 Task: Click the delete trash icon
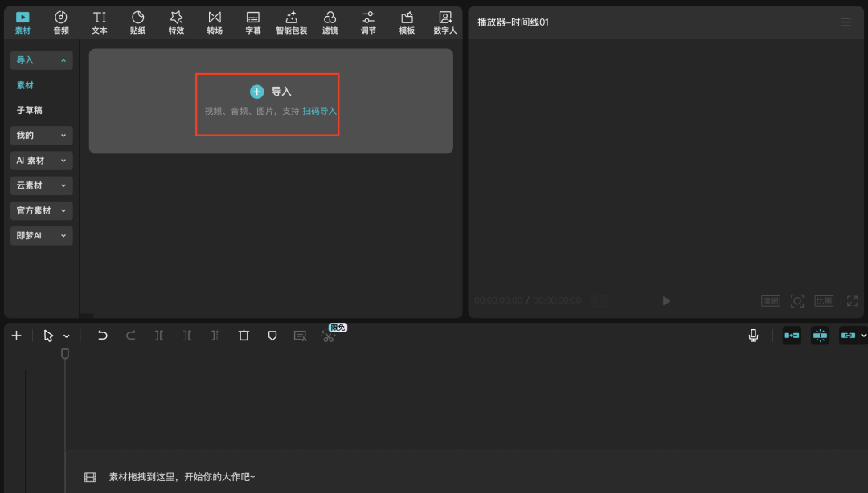[x=244, y=336]
